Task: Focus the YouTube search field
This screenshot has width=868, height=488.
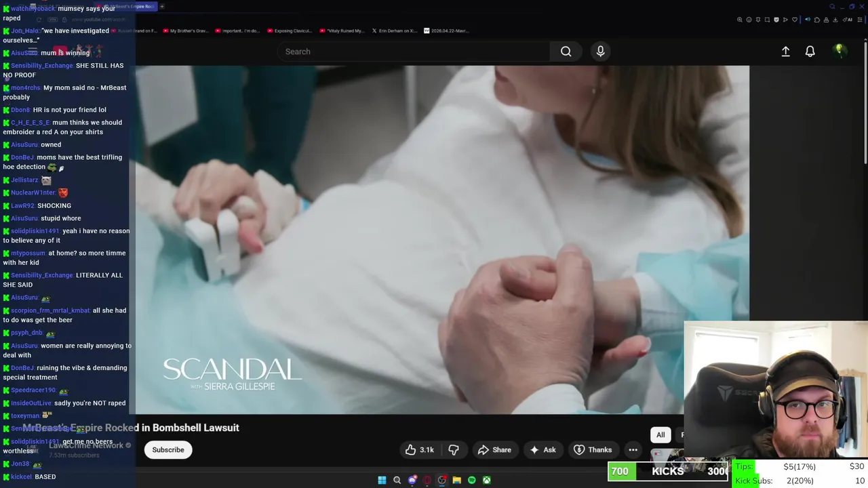Action: [414, 52]
